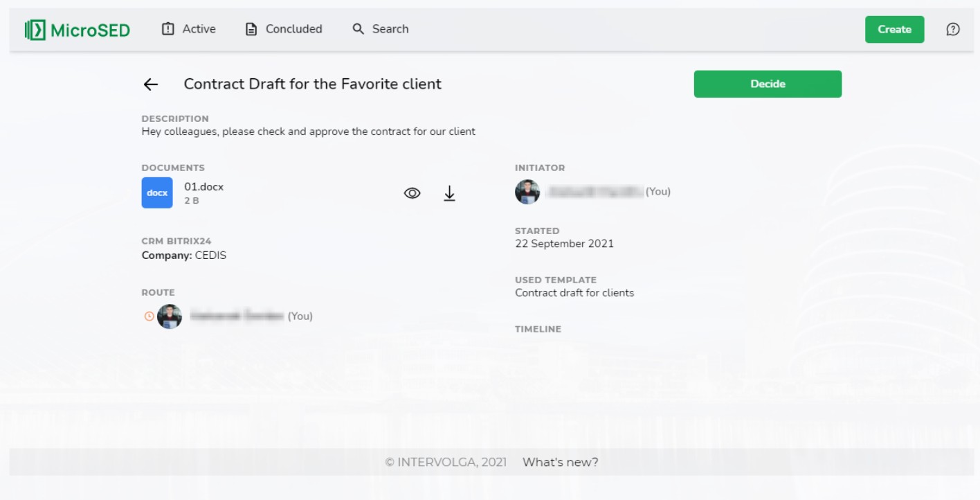The height and width of the screenshot is (500, 980).
Task: Open the What's new? link
Action: pos(560,462)
